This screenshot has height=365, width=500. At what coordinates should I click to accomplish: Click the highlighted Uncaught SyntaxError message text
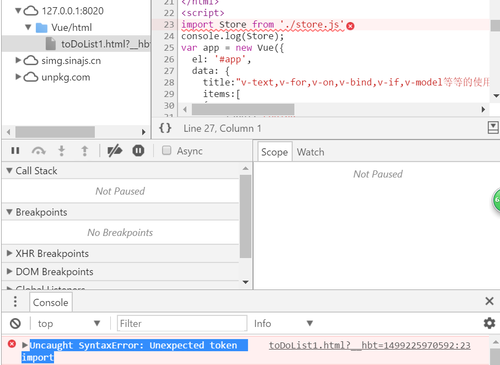(135, 351)
